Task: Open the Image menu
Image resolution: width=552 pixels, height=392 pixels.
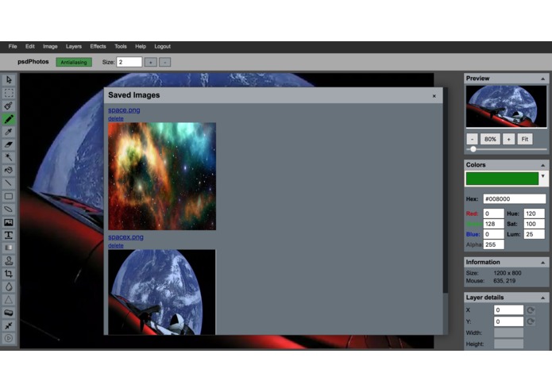Action: (50, 46)
